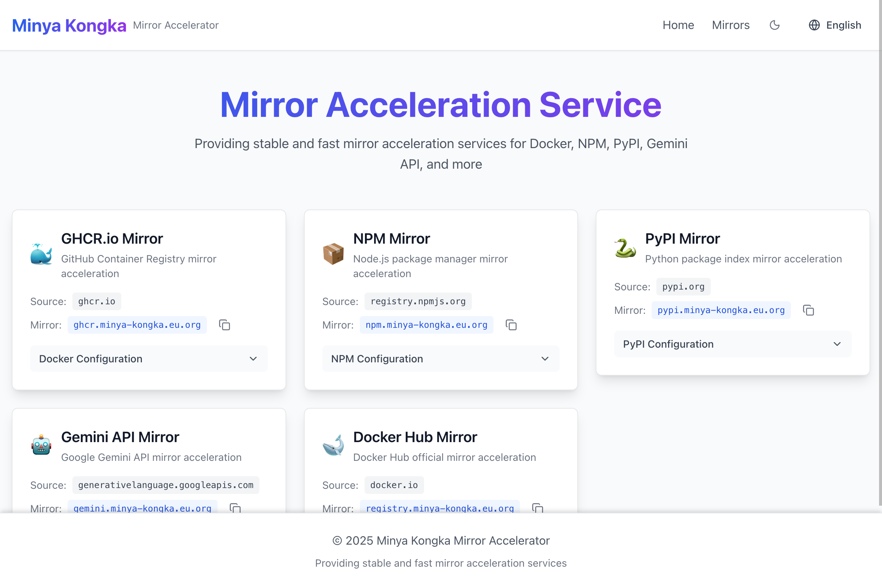The width and height of the screenshot is (882, 588).
Task: Copy the Gemini mirror URL using the copy icon
Action: tap(235, 509)
